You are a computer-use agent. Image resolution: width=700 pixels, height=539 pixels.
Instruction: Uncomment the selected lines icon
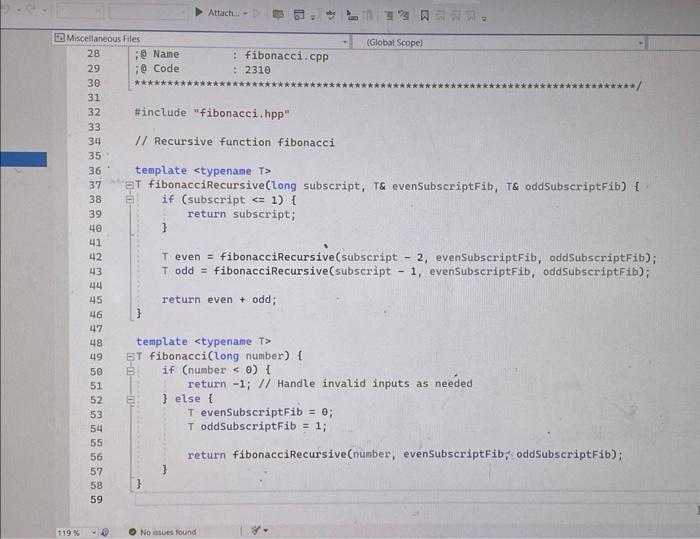coord(404,16)
